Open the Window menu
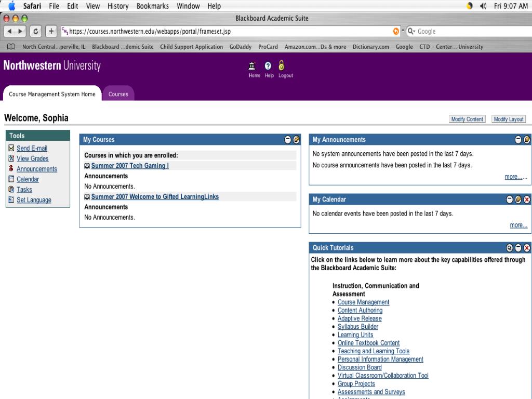The width and height of the screenshot is (532, 399). coord(188,6)
